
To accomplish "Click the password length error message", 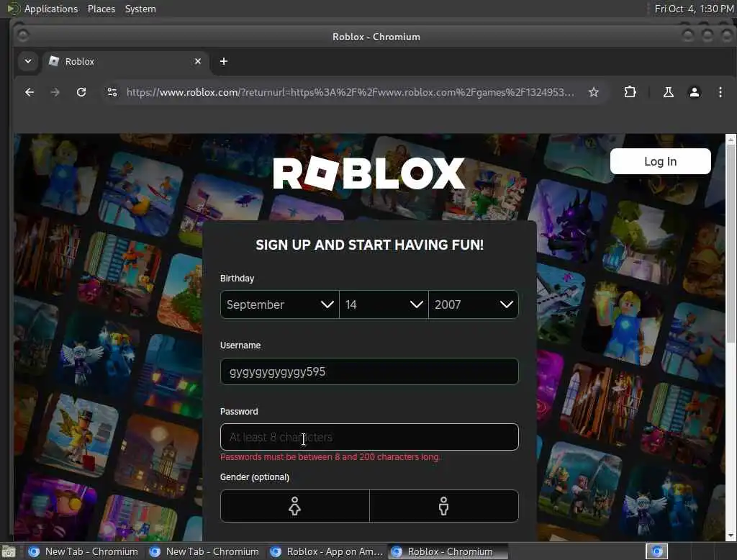I will point(330,457).
